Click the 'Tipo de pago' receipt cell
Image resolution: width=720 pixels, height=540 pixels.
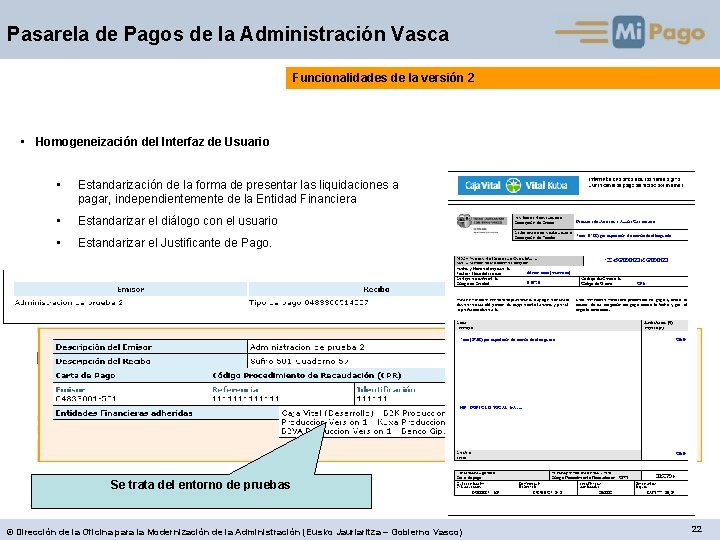click(x=309, y=302)
